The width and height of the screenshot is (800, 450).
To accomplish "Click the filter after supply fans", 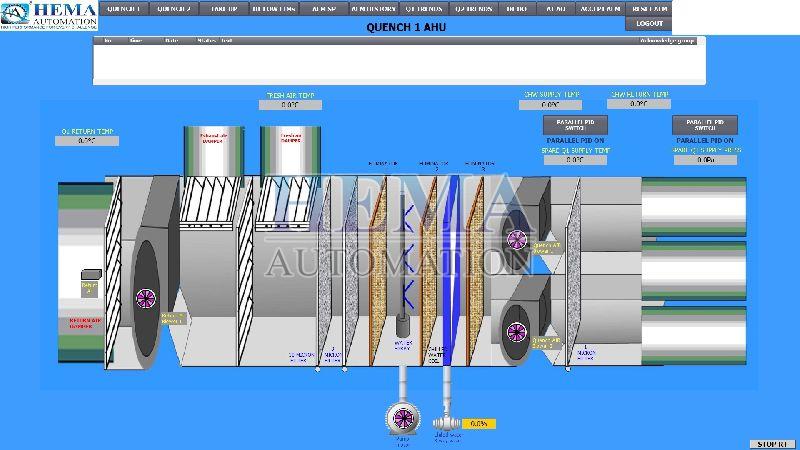I will point(573,273).
